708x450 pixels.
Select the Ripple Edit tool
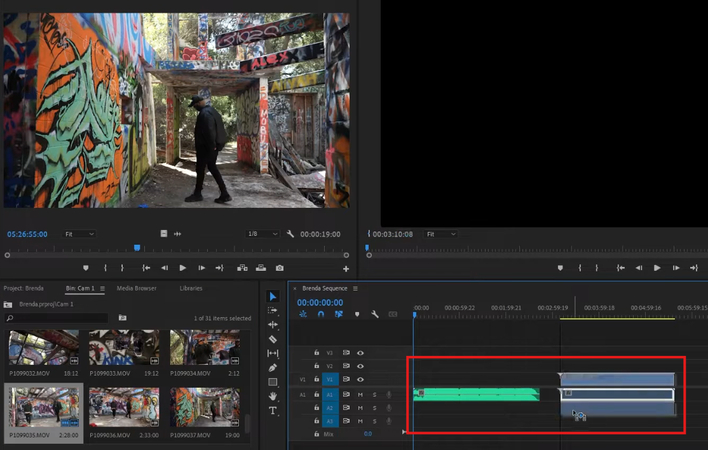[273, 325]
